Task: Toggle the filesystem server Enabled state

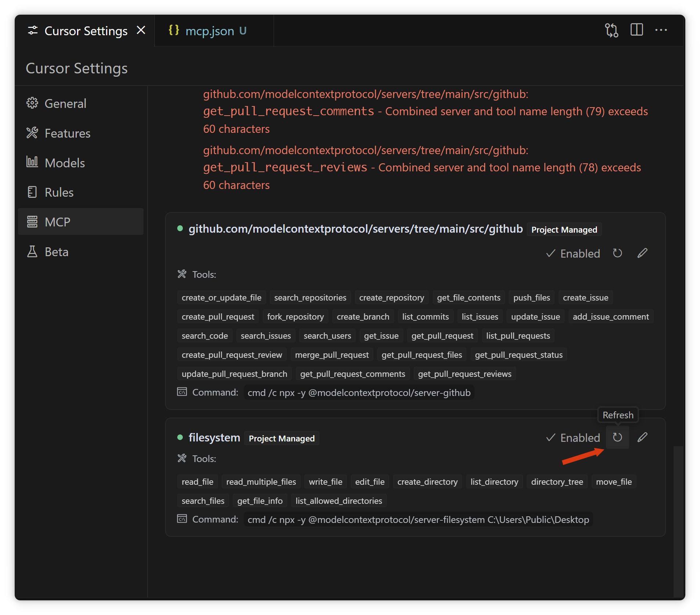Action: pyautogui.click(x=573, y=438)
